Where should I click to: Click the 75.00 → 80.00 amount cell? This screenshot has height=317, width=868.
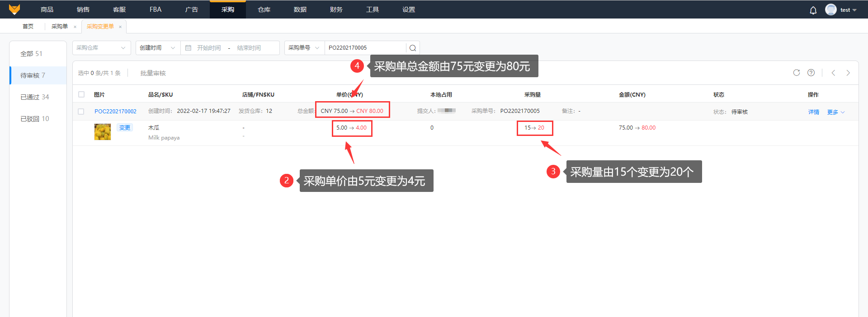[x=637, y=128]
